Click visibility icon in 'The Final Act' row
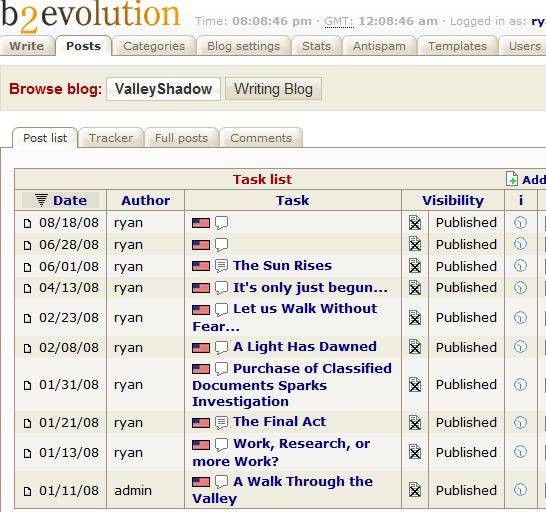Screen dimensions: 546x512 (x=415, y=422)
